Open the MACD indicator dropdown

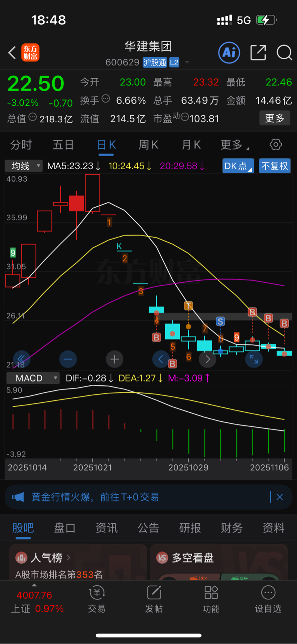click(x=32, y=378)
